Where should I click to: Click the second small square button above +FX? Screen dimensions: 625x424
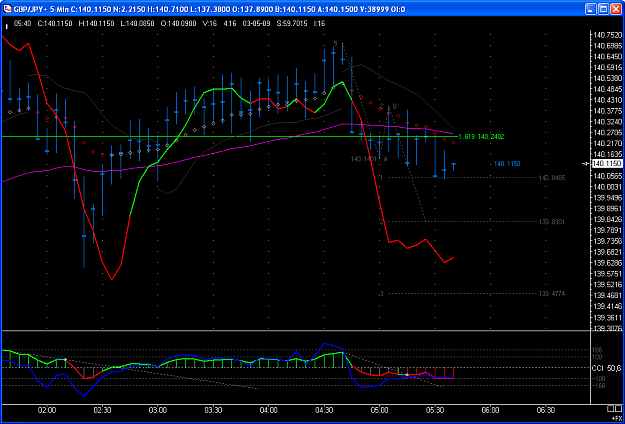(x=617, y=409)
